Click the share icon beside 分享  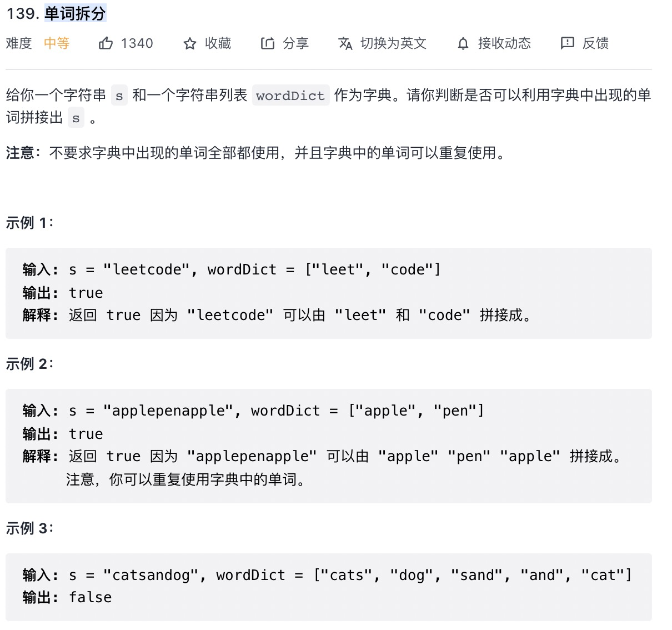pyautogui.click(x=268, y=43)
